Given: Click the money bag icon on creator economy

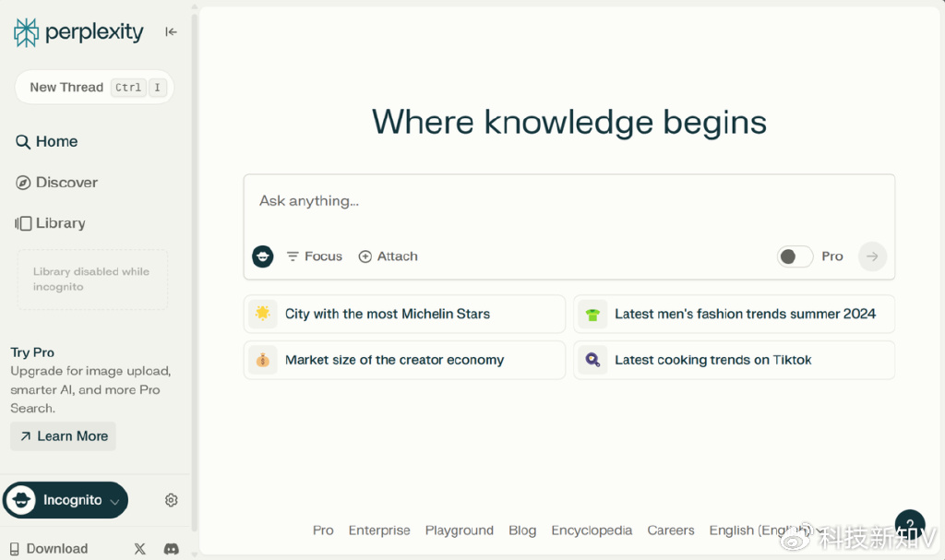Looking at the screenshot, I should [x=263, y=360].
